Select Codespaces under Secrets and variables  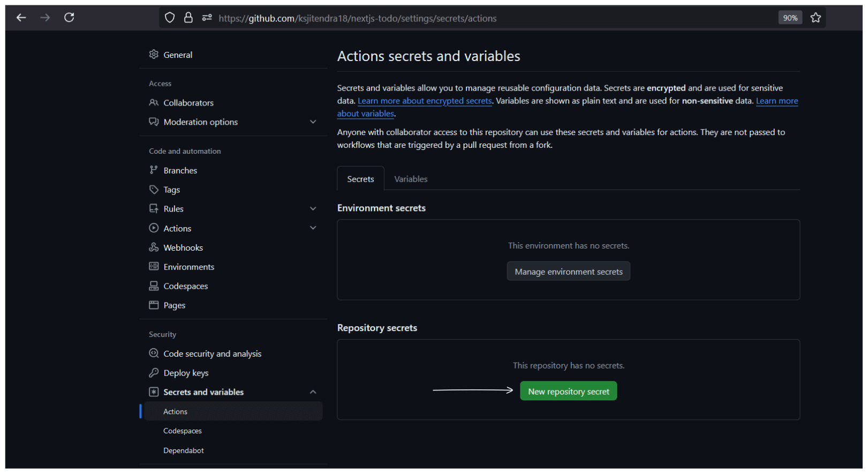pyautogui.click(x=183, y=431)
